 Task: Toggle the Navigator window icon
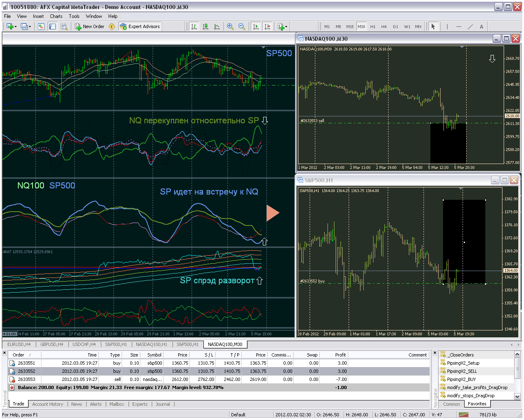coord(52,26)
